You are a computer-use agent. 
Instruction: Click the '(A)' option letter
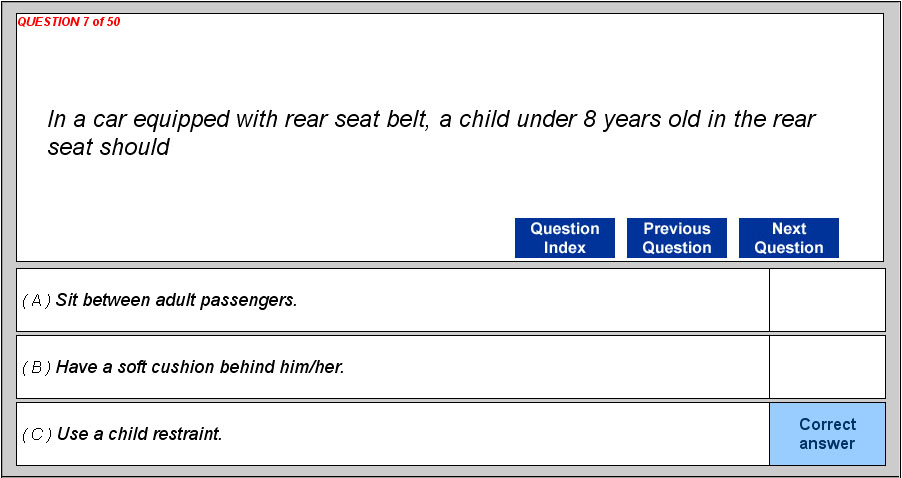(x=36, y=300)
